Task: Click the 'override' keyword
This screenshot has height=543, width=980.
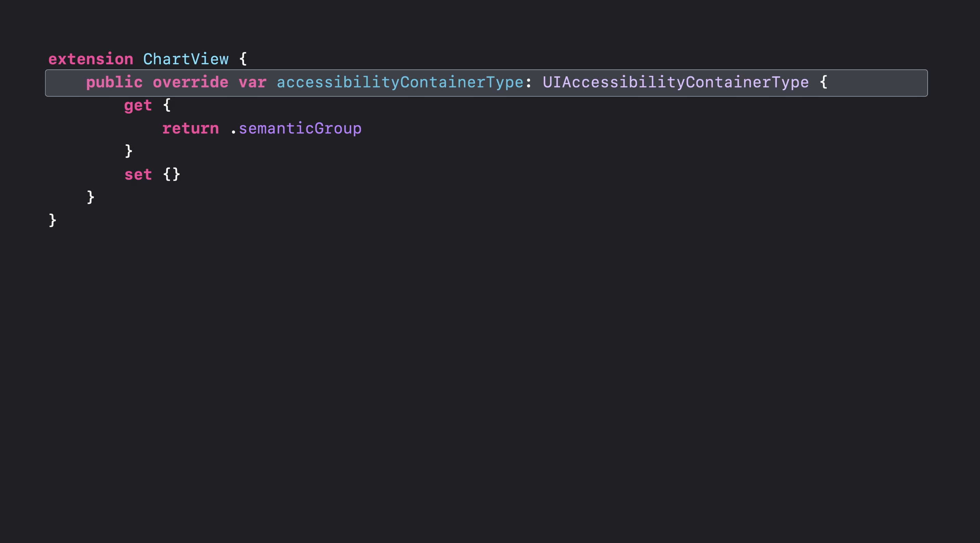Action: pos(190,82)
